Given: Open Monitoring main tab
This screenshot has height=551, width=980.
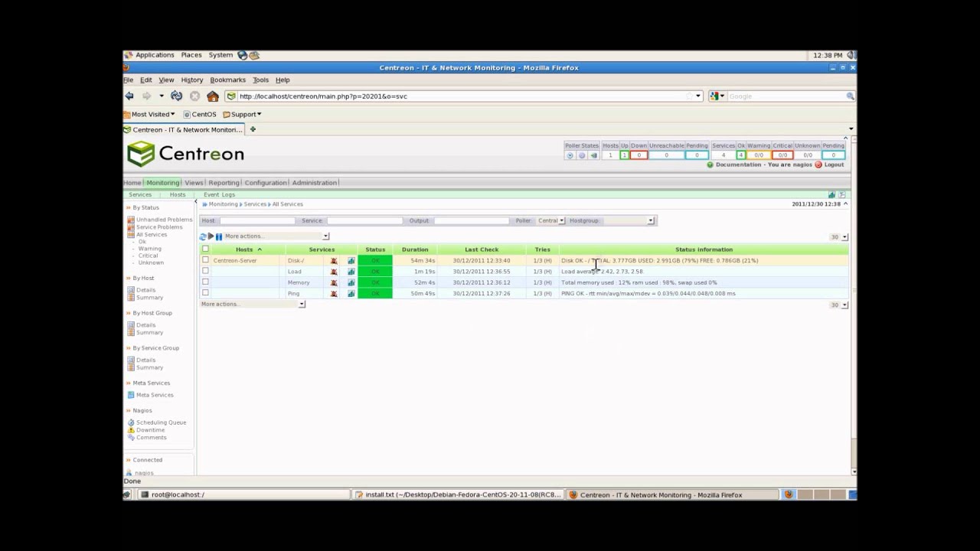Looking at the screenshot, I should point(162,183).
